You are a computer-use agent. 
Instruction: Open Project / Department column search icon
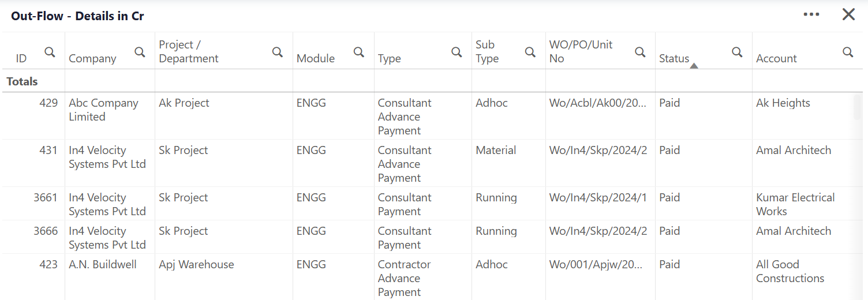[x=278, y=52]
